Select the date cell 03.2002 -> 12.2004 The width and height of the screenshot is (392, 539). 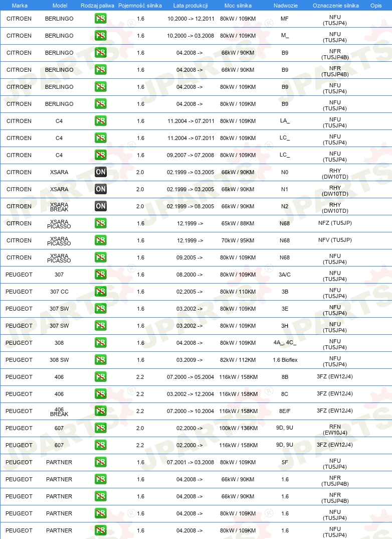pyautogui.click(x=190, y=394)
